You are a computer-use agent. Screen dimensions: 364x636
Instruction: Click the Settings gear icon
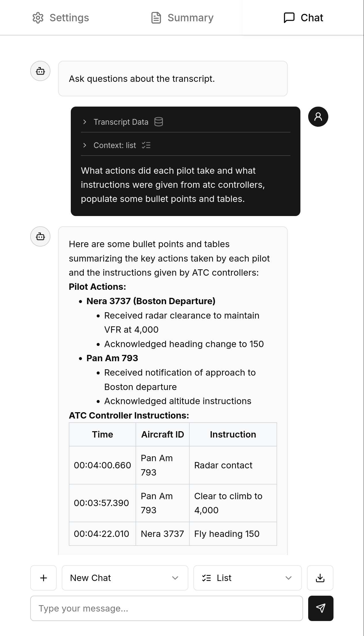point(38,18)
